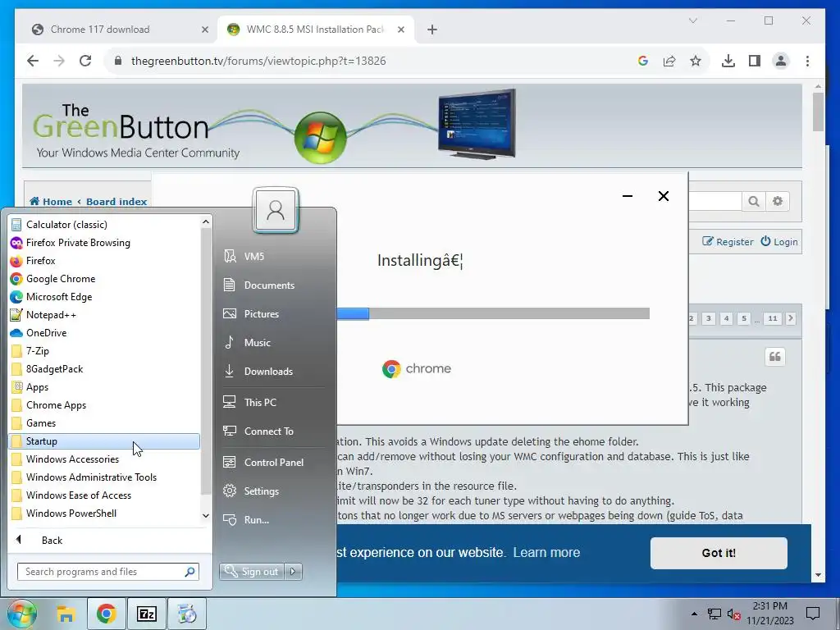
Task: Open the notification center icon
Action: (x=813, y=614)
